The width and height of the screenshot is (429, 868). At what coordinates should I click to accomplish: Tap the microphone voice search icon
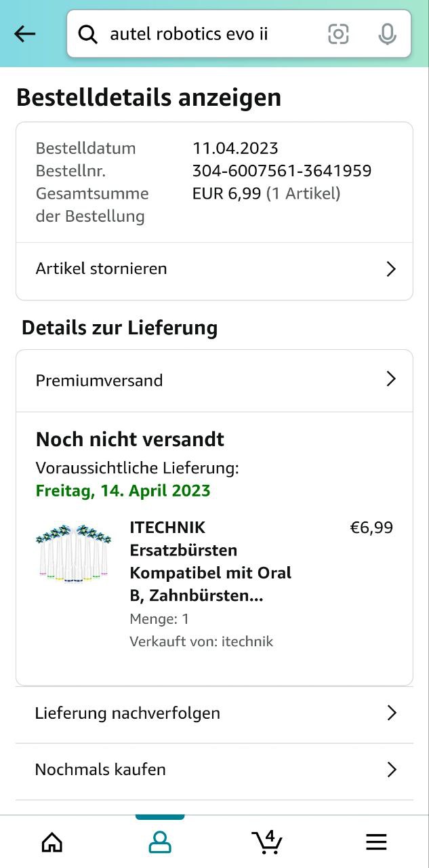pyautogui.click(x=387, y=34)
